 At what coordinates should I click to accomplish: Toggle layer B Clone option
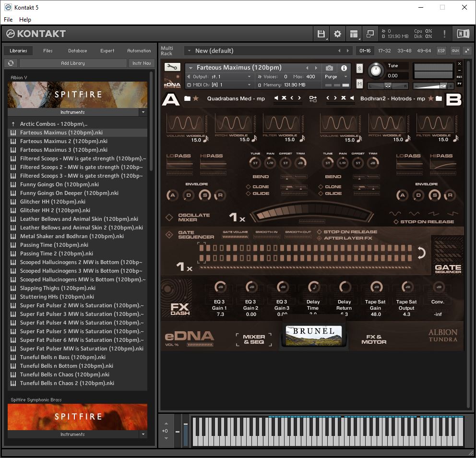[x=321, y=187]
